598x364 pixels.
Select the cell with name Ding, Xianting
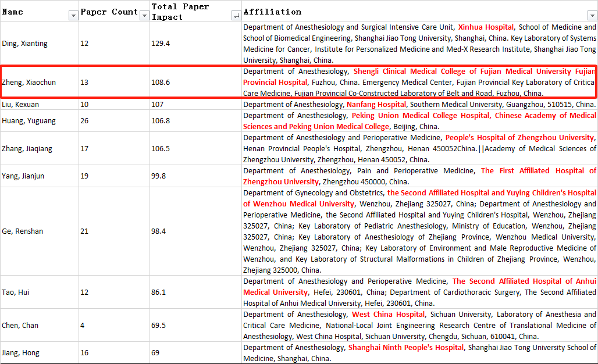coord(25,44)
